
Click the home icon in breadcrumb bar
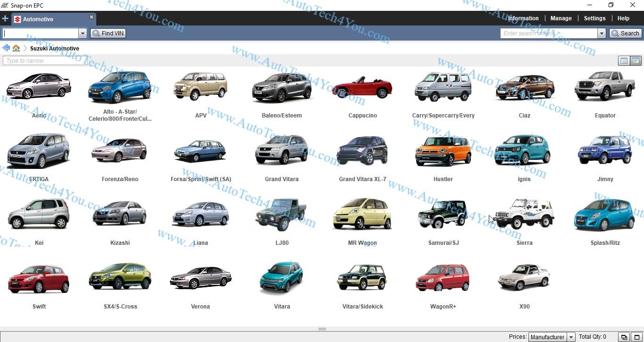[x=16, y=48]
